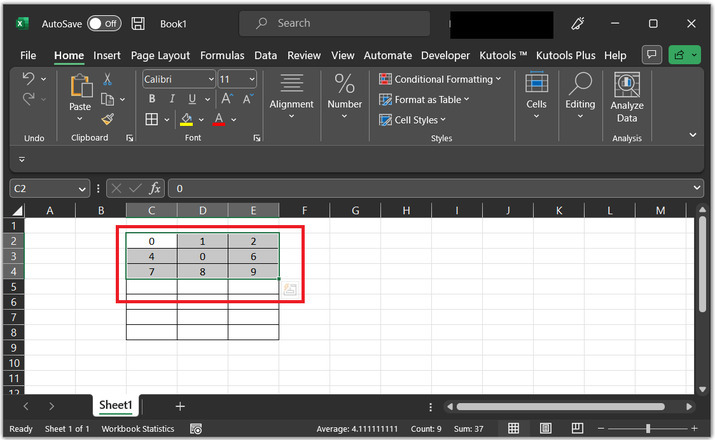Click Workbook Statistics in status bar
The width and height of the screenshot is (715, 440).
(138, 429)
